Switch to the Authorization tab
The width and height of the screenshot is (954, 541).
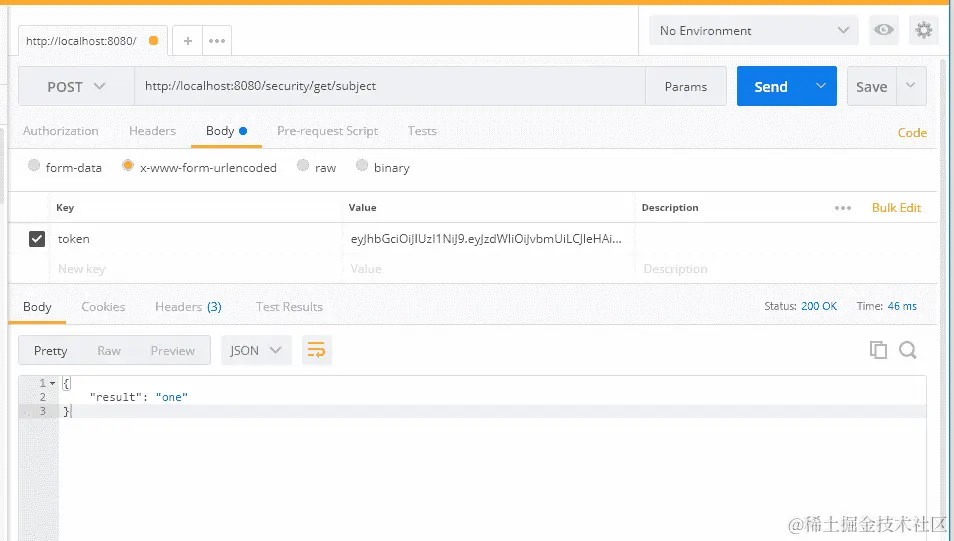(x=60, y=131)
